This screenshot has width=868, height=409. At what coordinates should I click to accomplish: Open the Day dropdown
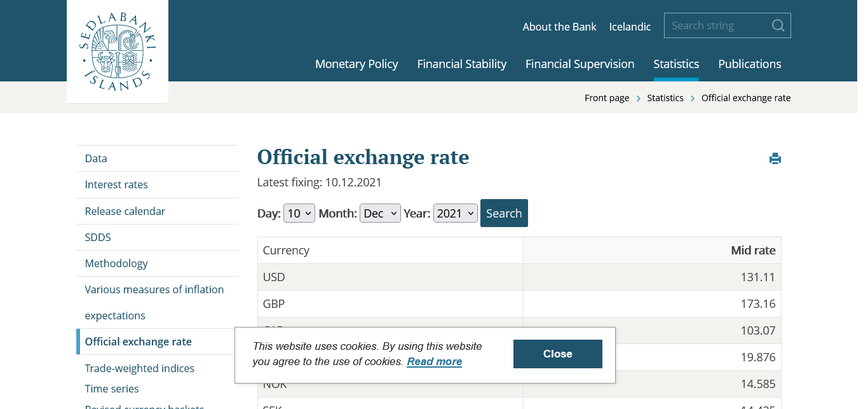pyautogui.click(x=299, y=213)
